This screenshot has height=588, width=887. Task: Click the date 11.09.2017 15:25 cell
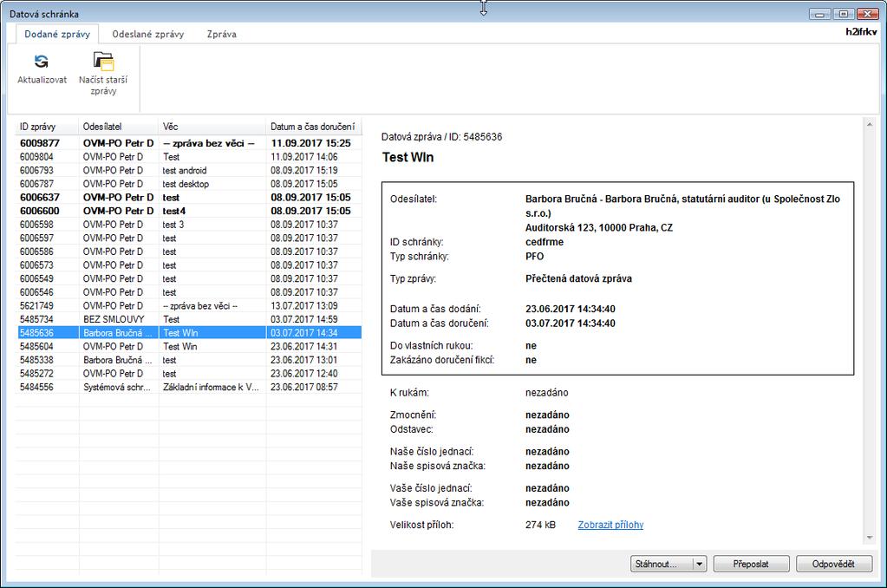point(311,143)
